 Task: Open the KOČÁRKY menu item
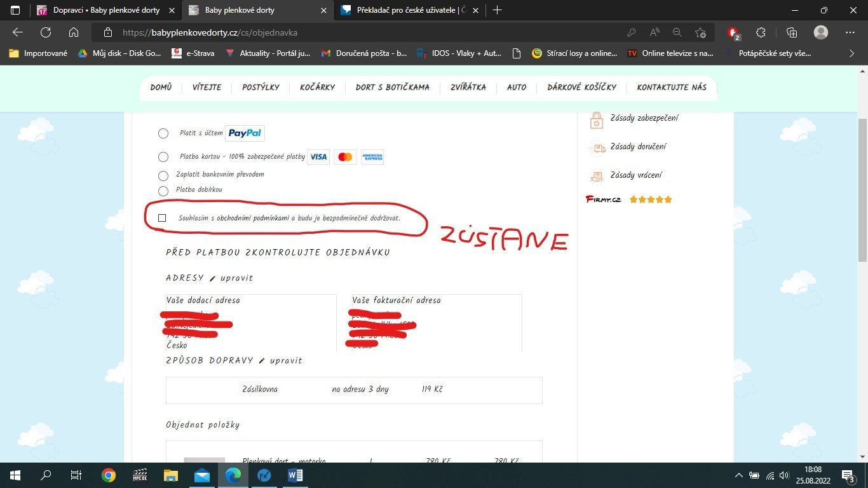[x=317, y=87]
